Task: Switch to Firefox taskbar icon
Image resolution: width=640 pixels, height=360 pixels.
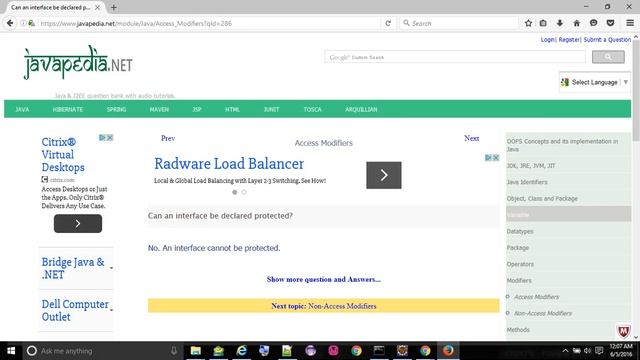Action: [x=448, y=351]
